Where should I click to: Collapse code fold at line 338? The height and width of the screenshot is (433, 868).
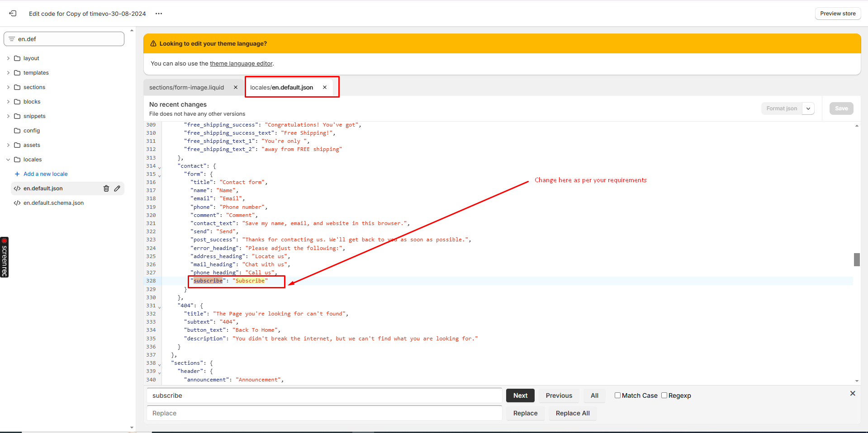pos(159,365)
